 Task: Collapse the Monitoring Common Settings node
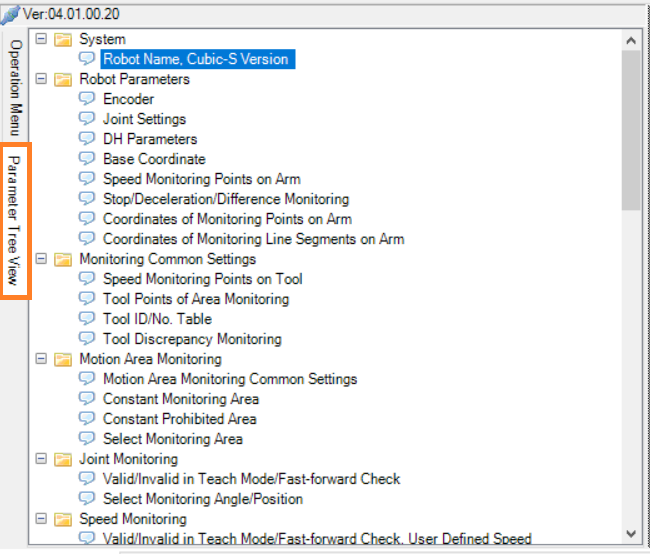pos(41,259)
